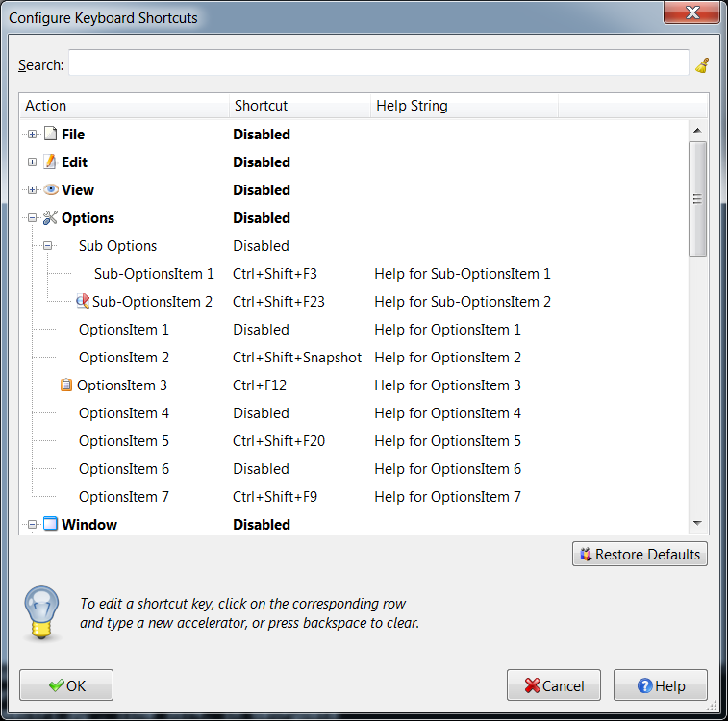This screenshot has height=721, width=728.
Task: Expand the Edit tree node
Action: point(32,162)
